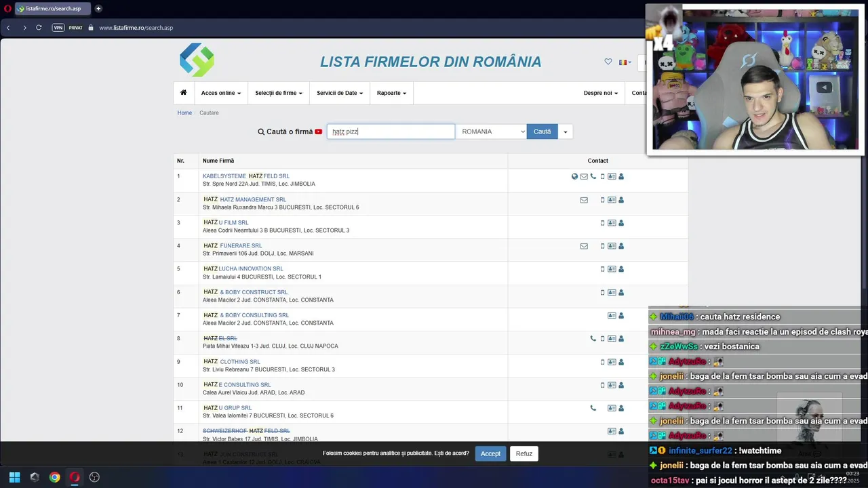The height and width of the screenshot is (488, 868).
Task: Click the person icon for HATZ FUNERARE SRL
Action: [621, 246]
